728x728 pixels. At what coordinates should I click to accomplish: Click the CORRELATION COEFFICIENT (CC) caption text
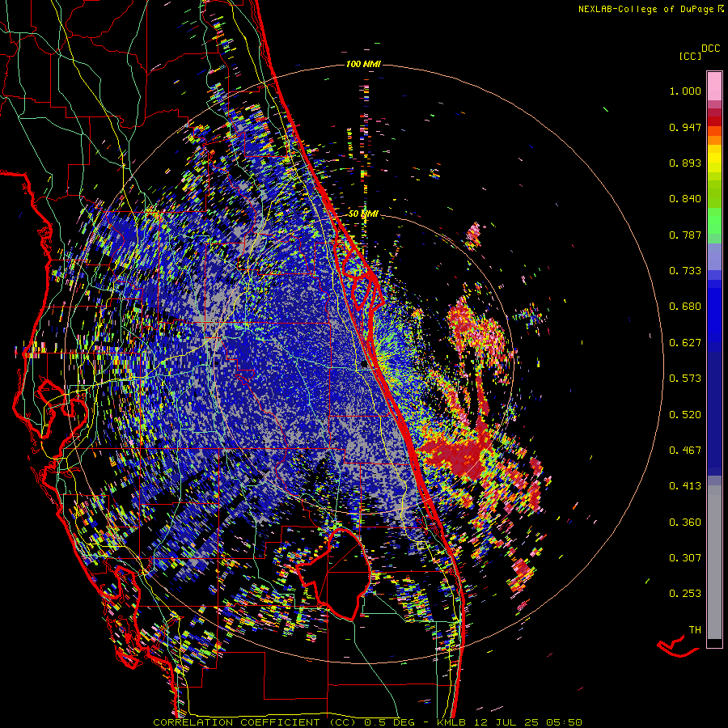click(x=254, y=722)
